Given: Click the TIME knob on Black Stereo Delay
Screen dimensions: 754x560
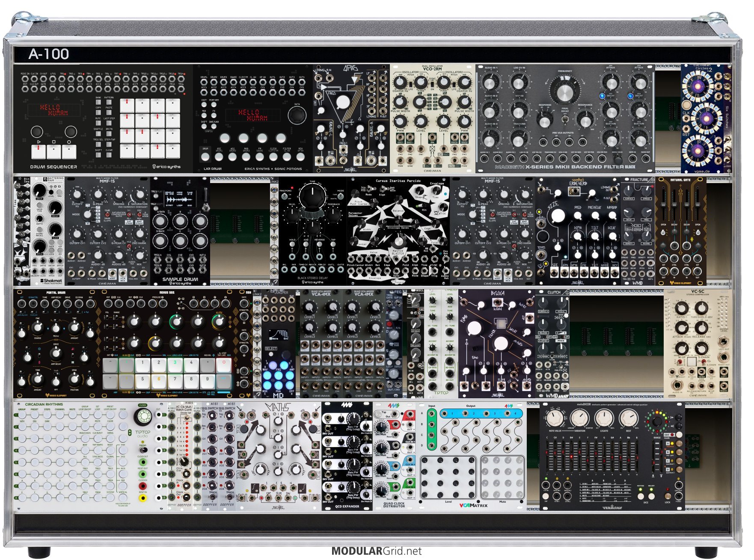Looking at the screenshot, I should [312, 197].
